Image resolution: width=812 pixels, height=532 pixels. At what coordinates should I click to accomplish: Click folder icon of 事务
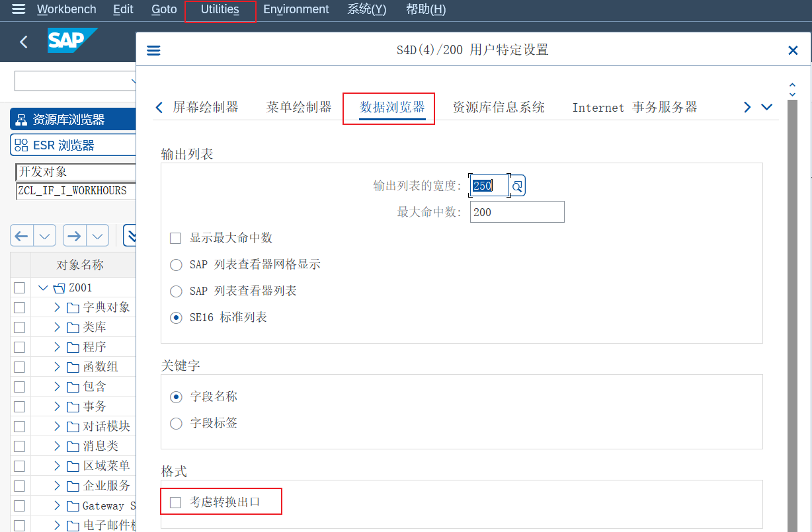73,407
